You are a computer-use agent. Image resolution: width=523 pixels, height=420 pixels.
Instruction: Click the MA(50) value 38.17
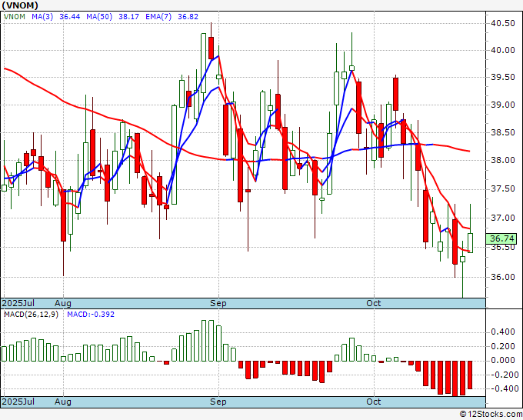coord(128,16)
